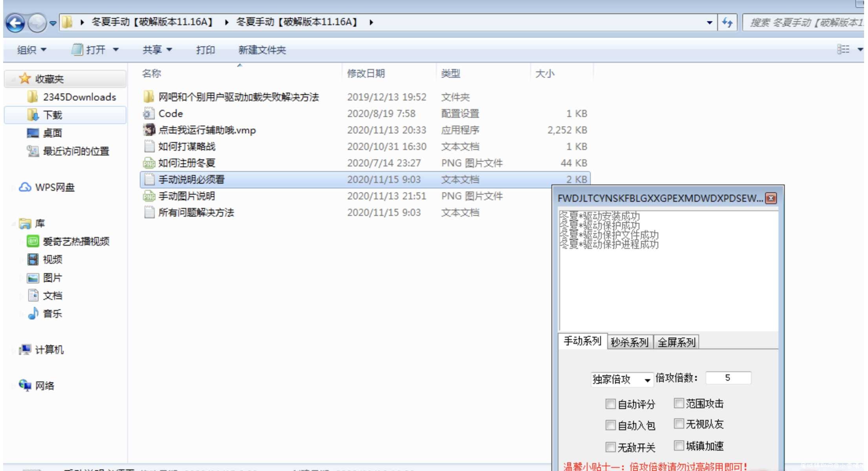Switch to 手动系列 tab
Screen dimensions: 868x471
pyautogui.click(x=582, y=341)
